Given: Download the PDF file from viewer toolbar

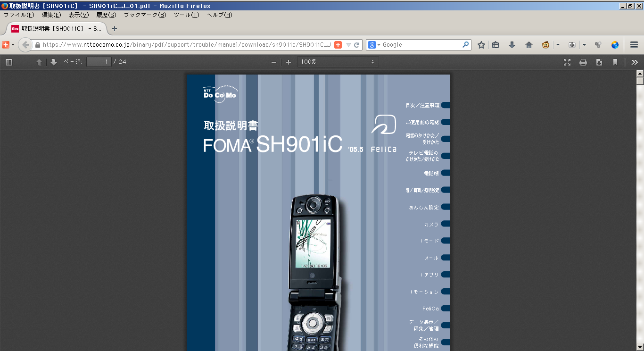Looking at the screenshot, I should pos(599,62).
